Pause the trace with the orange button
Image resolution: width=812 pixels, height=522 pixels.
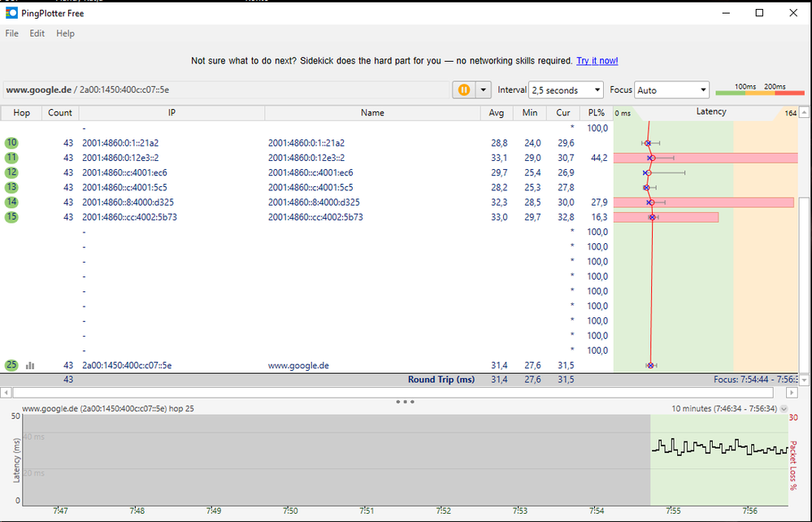(x=464, y=89)
